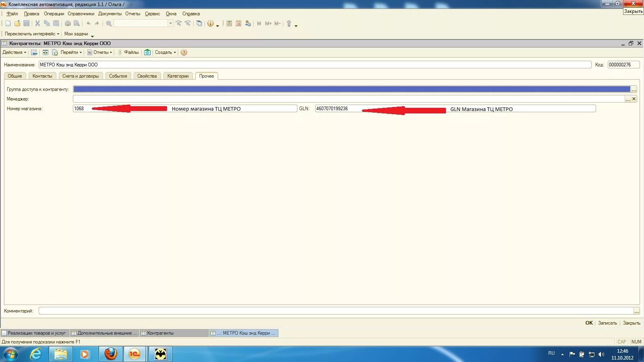Open the search text dropdown arrow
This screenshot has width=644, height=362.
click(x=171, y=23)
